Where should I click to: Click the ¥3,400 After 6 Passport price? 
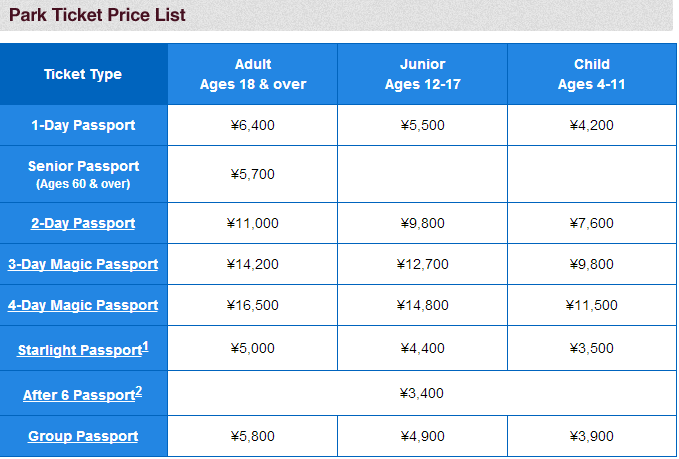[x=421, y=394]
